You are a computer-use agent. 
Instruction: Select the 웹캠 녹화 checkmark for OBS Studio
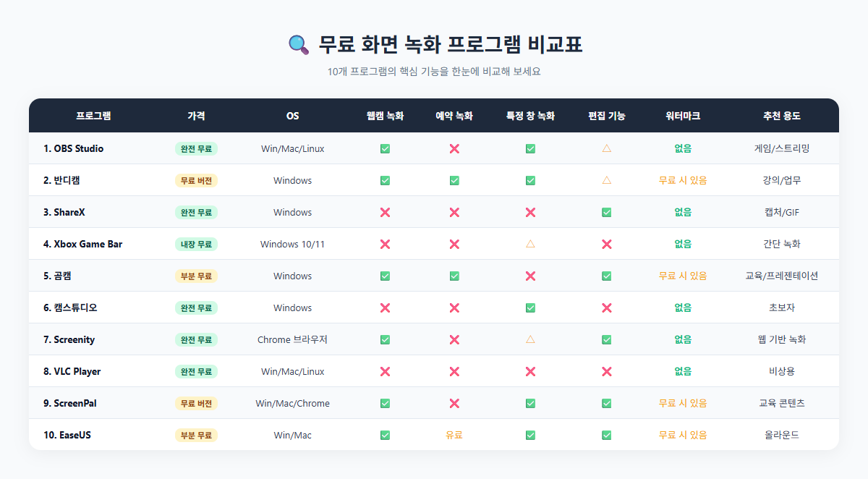(x=385, y=148)
